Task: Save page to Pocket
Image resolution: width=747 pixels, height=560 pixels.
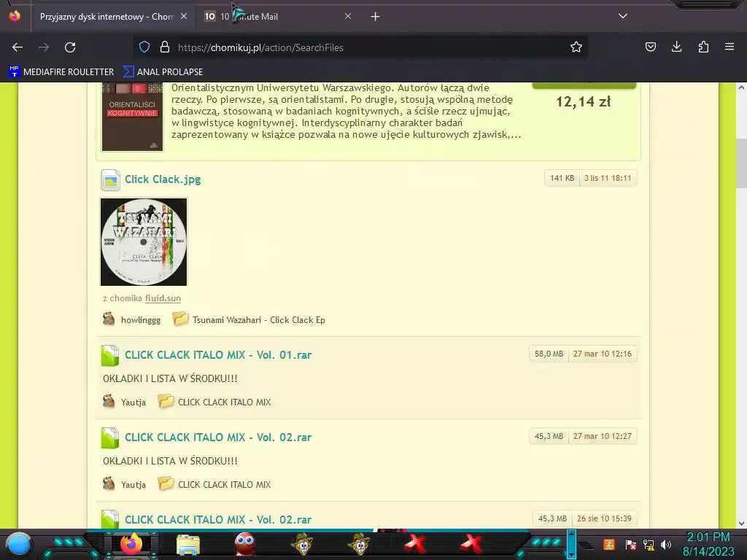Action: (650, 47)
